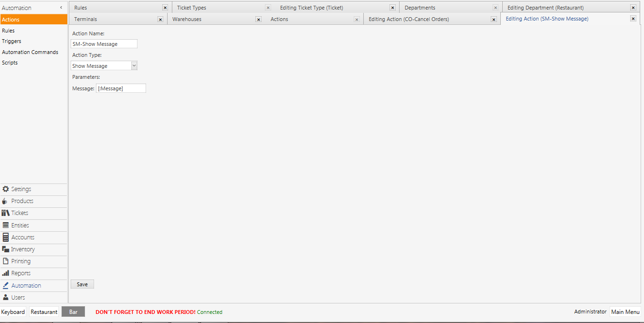The image size is (644, 323).
Task: Close the Warehouses tab
Action: coord(258,20)
